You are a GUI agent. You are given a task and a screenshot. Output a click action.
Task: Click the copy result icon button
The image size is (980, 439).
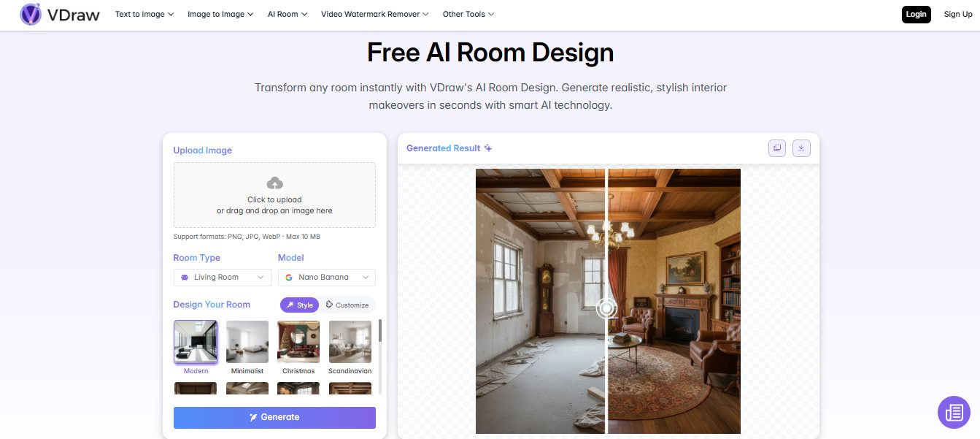point(777,148)
